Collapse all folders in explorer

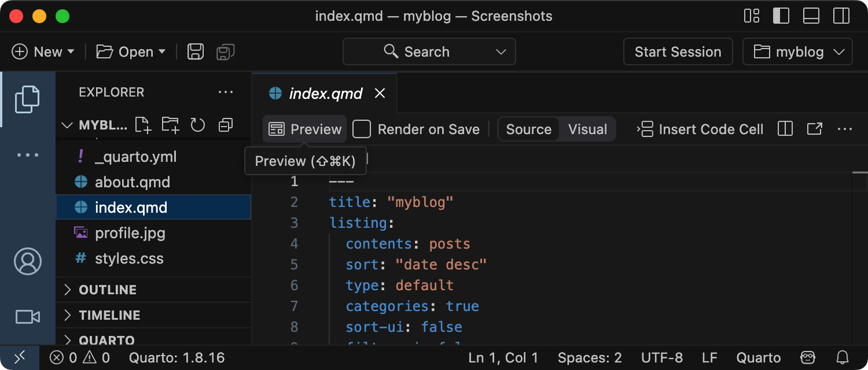(x=226, y=125)
